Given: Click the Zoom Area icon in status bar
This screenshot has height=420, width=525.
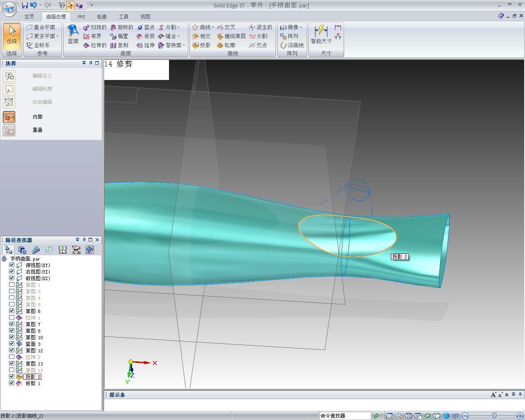Looking at the screenshot, I should 389,416.
